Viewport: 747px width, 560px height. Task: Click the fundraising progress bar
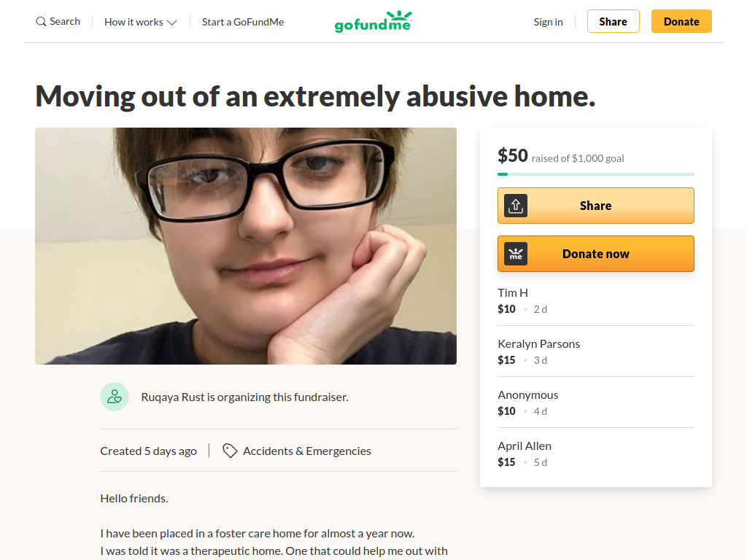tap(595, 174)
